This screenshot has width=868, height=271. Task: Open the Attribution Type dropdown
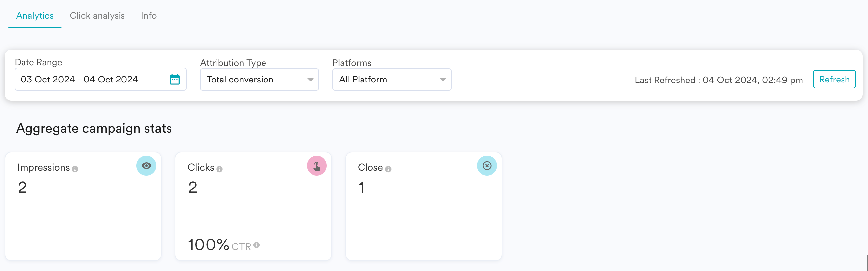point(259,80)
